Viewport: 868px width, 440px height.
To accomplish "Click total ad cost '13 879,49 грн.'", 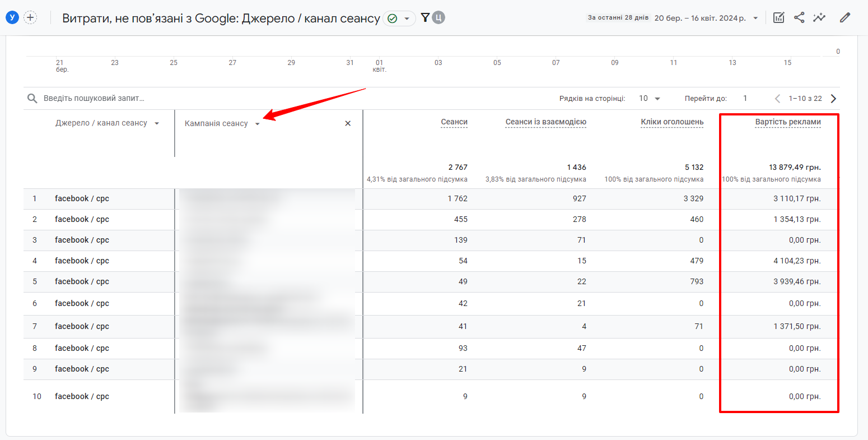I will tap(795, 167).
